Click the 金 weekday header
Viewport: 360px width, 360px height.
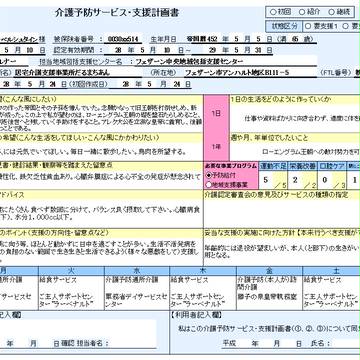pos(269,270)
